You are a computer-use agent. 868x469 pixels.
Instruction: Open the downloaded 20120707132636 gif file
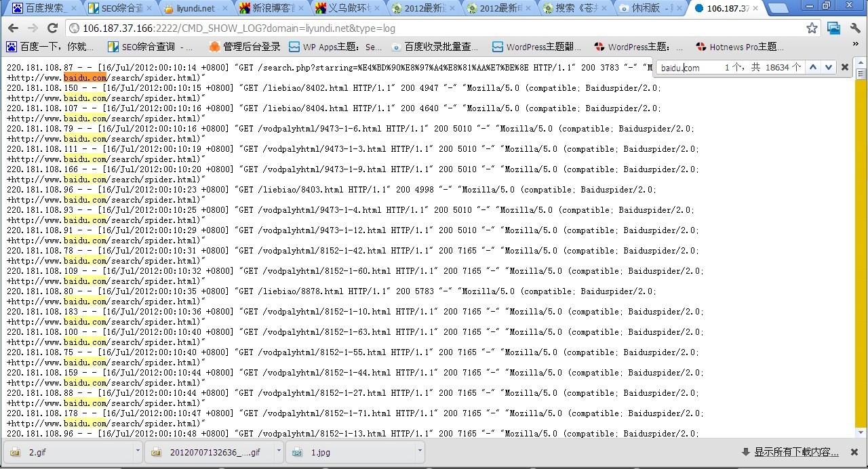[x=210, y=451]
